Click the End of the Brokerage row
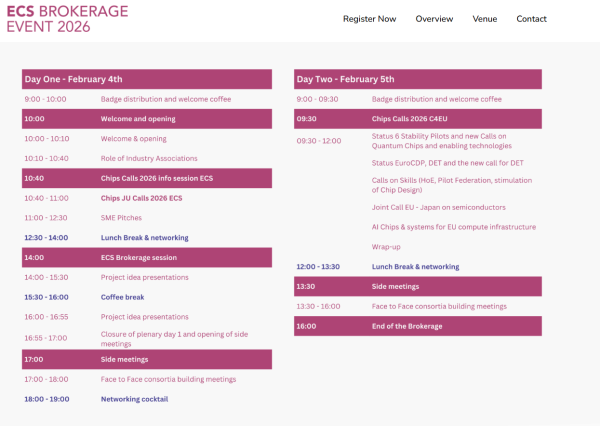The width and height of the screenshot is (600, 426). 407,326
